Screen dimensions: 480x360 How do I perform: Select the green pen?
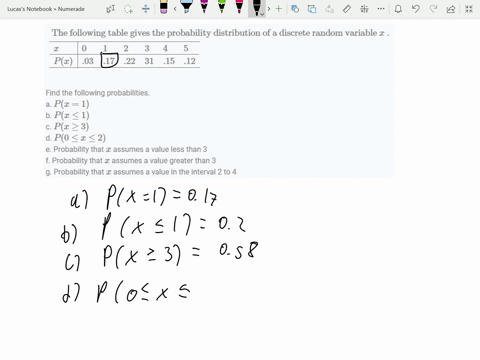click(222, 7)
